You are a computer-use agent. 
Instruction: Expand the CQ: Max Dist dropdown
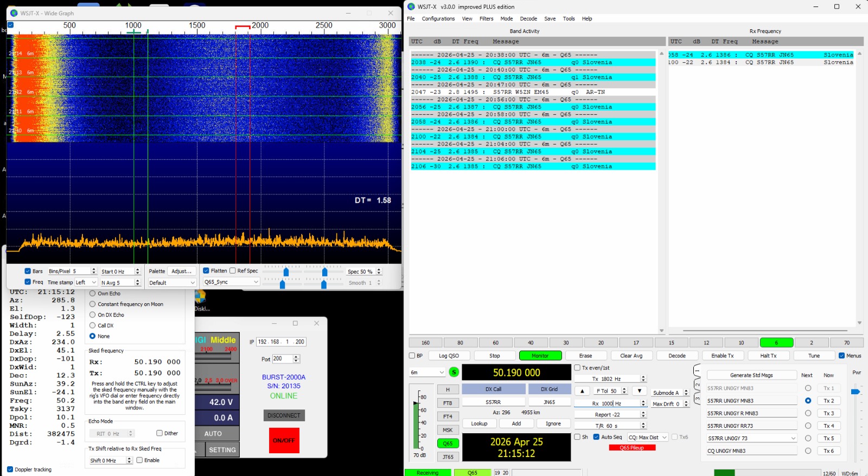click(648, 438)
